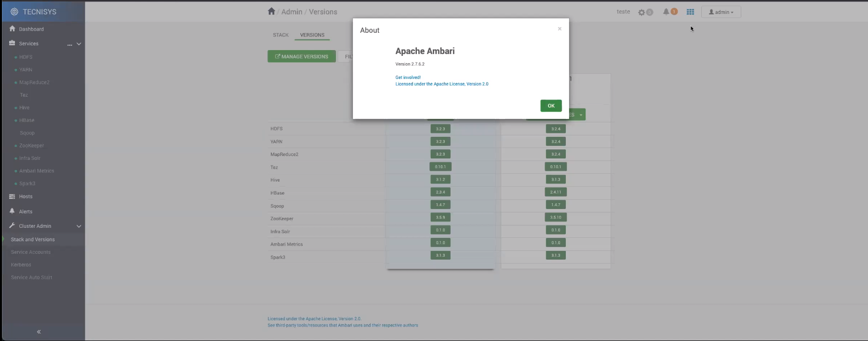Image resolution: width=868 pixels, height=341 pixels.
Task: Go to Alerts in sidebar
Action: tap(26, 211)
